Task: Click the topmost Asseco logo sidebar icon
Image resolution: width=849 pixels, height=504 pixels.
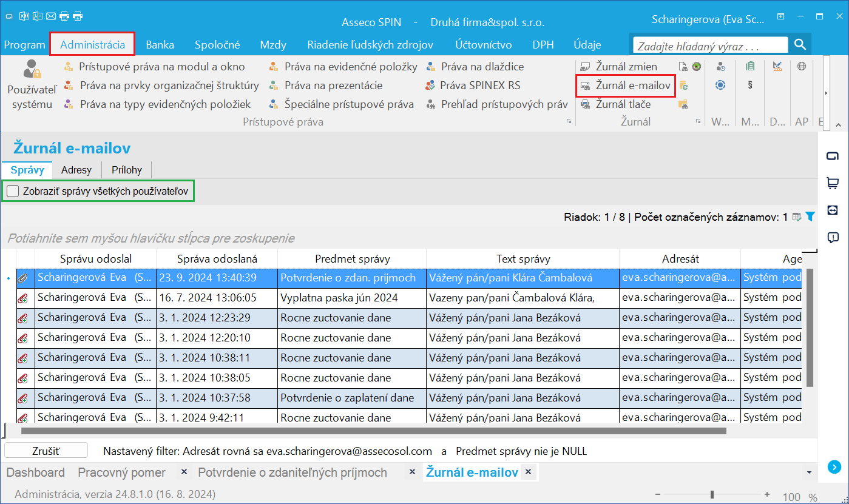Action: [833, 156]
